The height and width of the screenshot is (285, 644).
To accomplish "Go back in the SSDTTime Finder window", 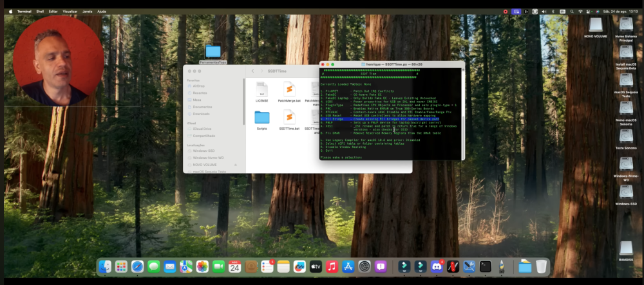I will click(253, 71).
